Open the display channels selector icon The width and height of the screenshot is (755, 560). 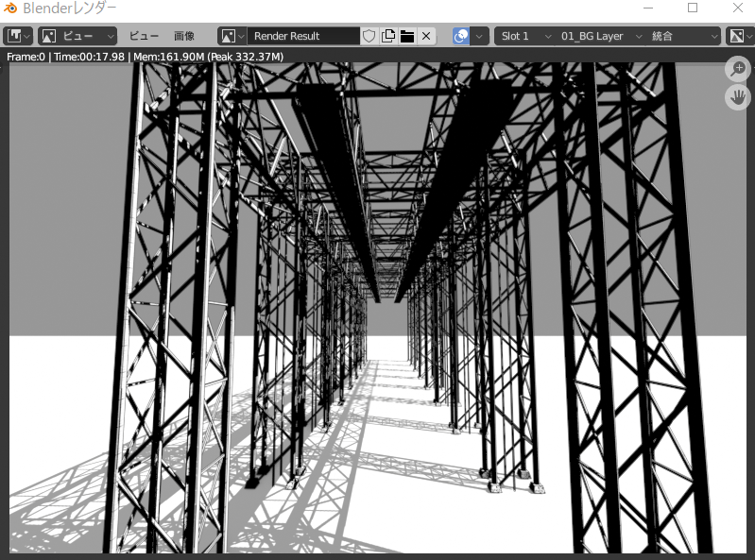click(740, 36)
